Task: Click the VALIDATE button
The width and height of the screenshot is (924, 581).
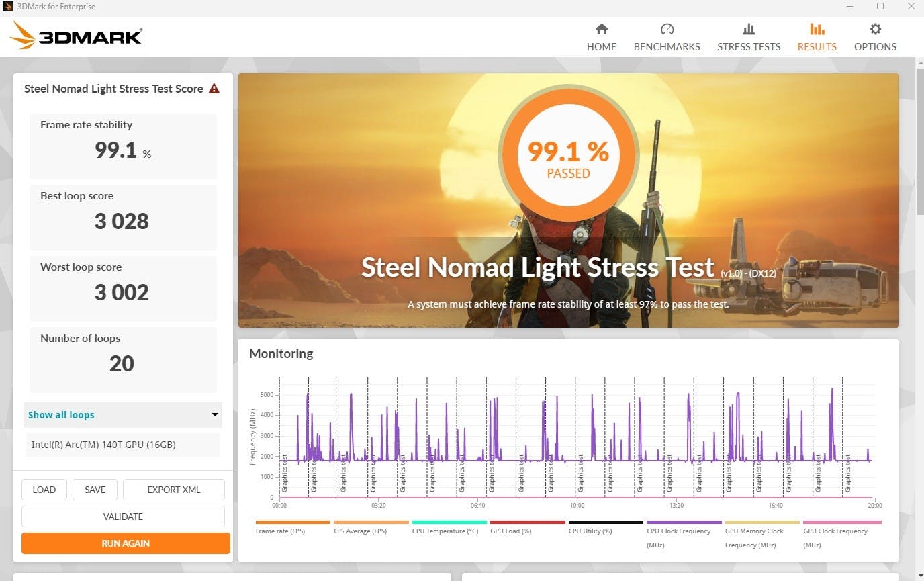Action: point(123,517)
